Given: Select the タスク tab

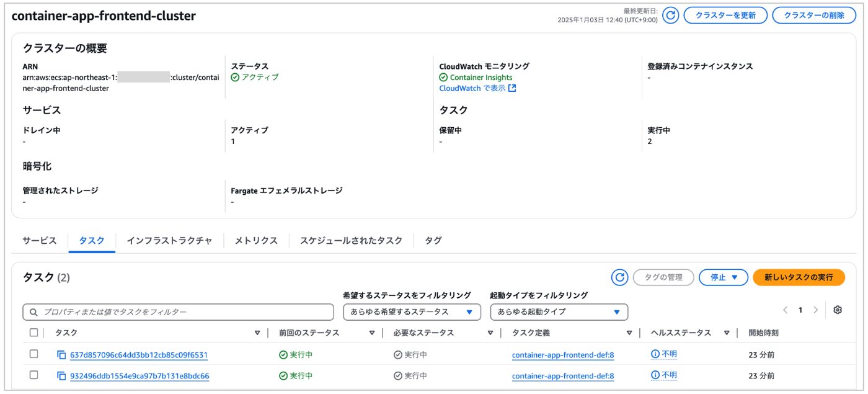Looking at the screenshot, I should [92, 241].
